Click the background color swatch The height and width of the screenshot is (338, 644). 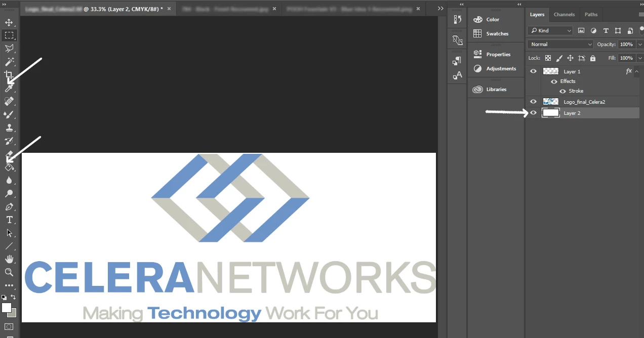pos(14,314)
